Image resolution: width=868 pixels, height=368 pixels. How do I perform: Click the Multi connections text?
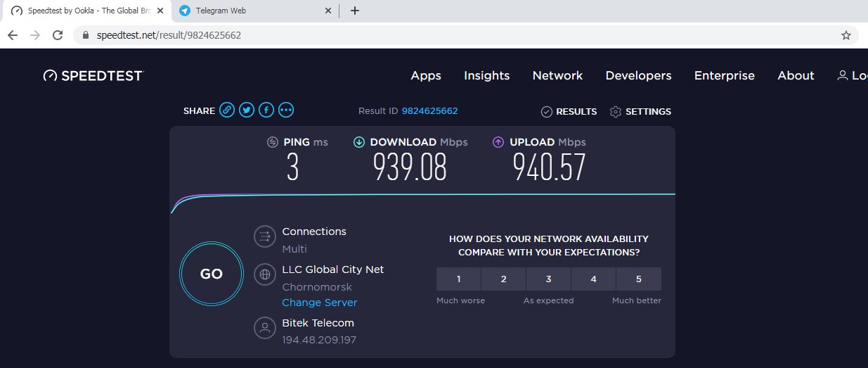click(294, 249)
